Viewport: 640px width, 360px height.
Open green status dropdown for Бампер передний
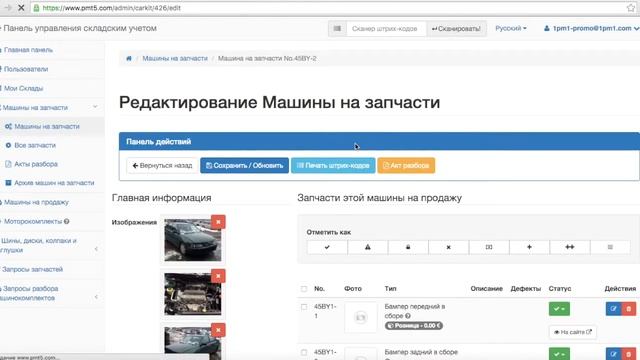[559, 309]
